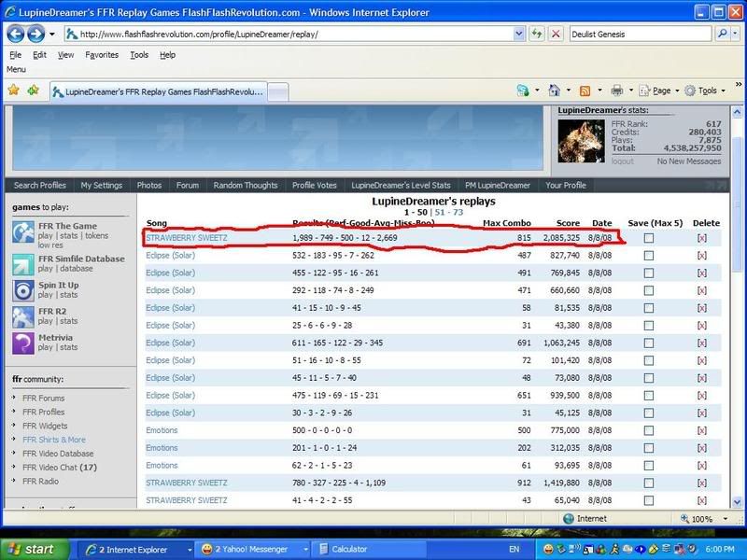
Task: Click the FFR The Game icon
Action: 23,231
